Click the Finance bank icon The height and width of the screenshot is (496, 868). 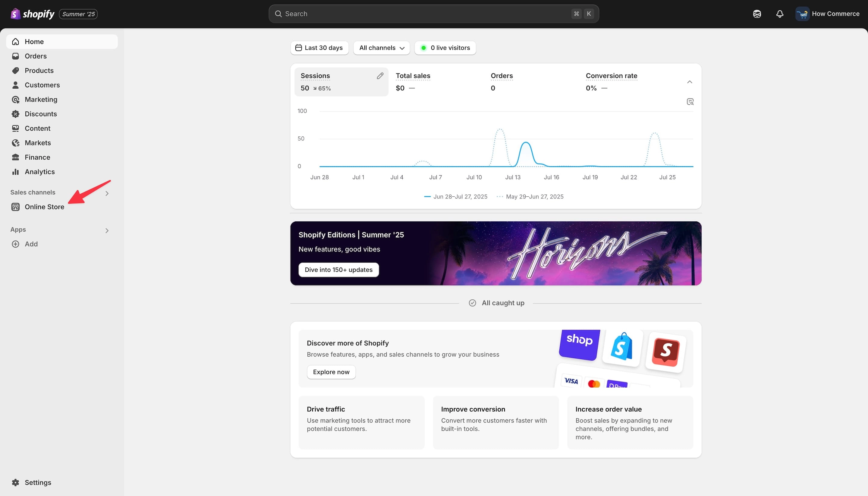pos(15,158)
